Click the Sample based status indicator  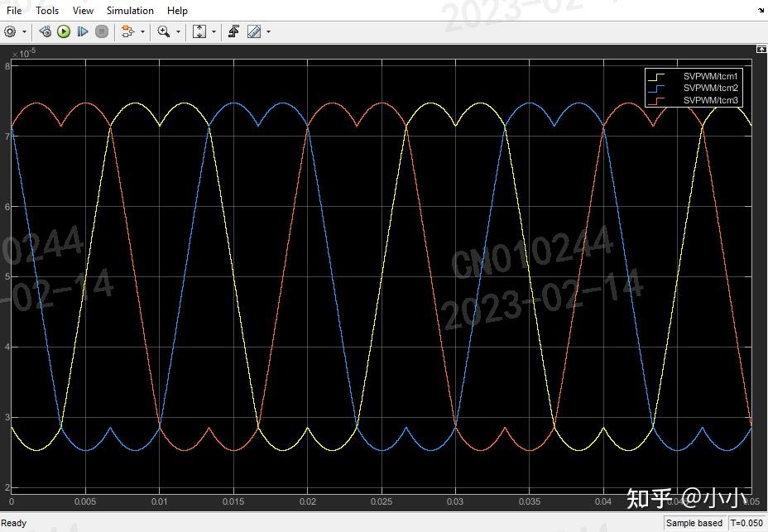point(695,523)
